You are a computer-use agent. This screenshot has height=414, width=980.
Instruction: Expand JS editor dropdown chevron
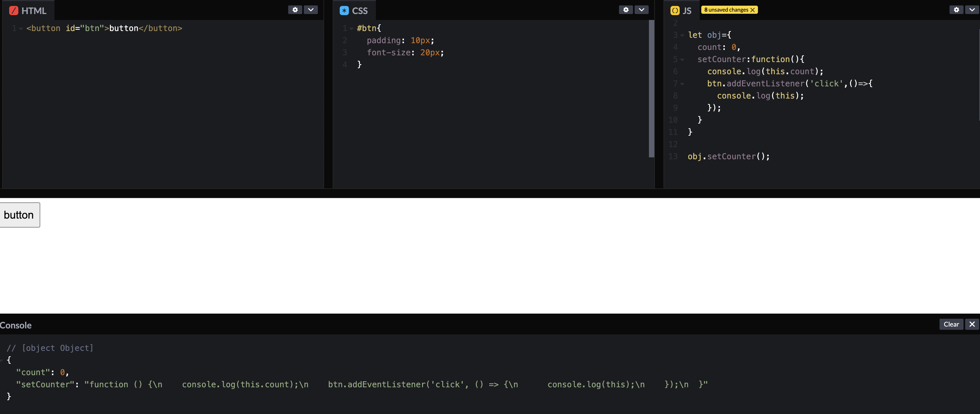tap(972, 10)
